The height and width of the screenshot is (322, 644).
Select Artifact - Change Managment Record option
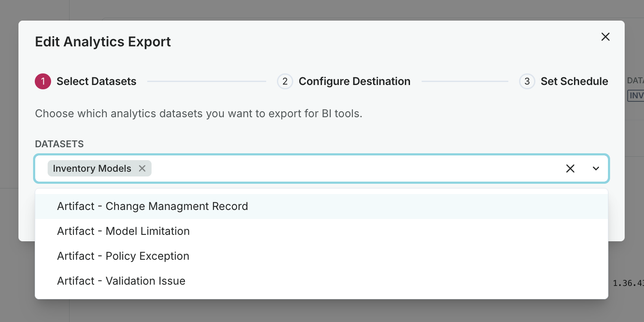(x=152, y=206)
